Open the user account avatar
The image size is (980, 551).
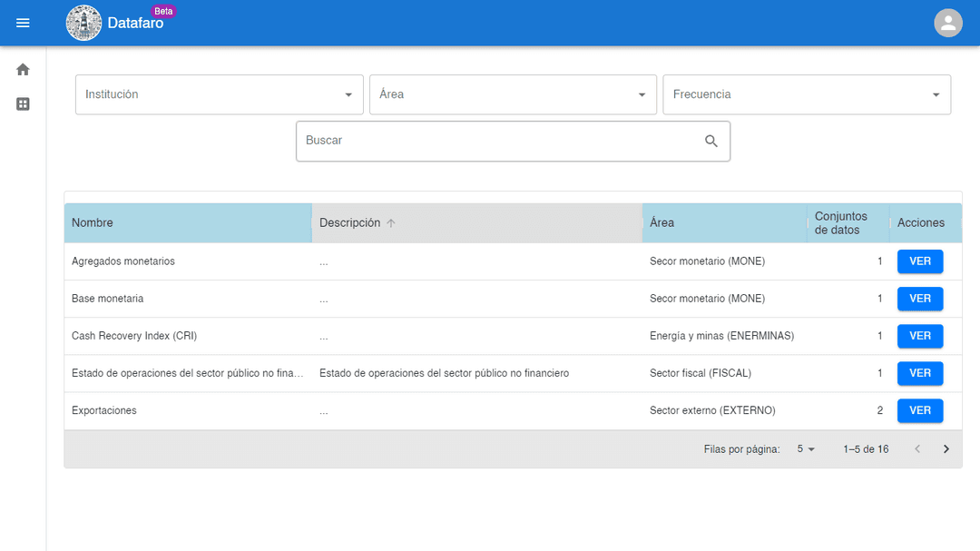click(x=948, y=23)
